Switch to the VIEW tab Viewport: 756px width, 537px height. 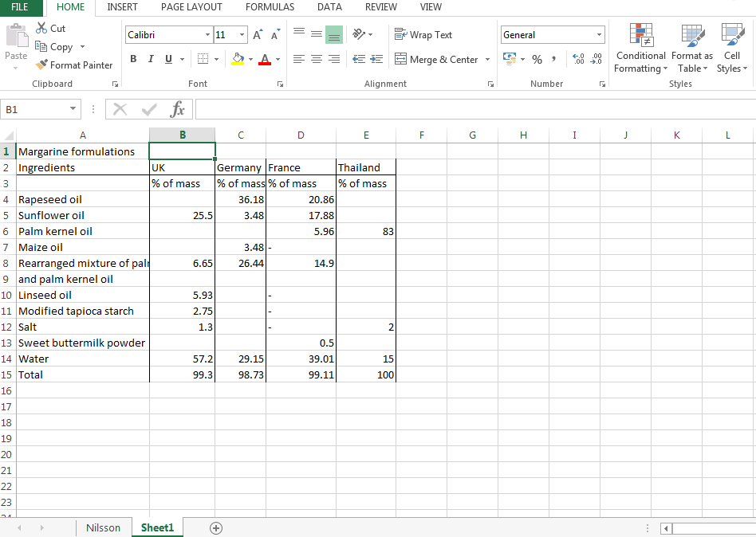431,7
